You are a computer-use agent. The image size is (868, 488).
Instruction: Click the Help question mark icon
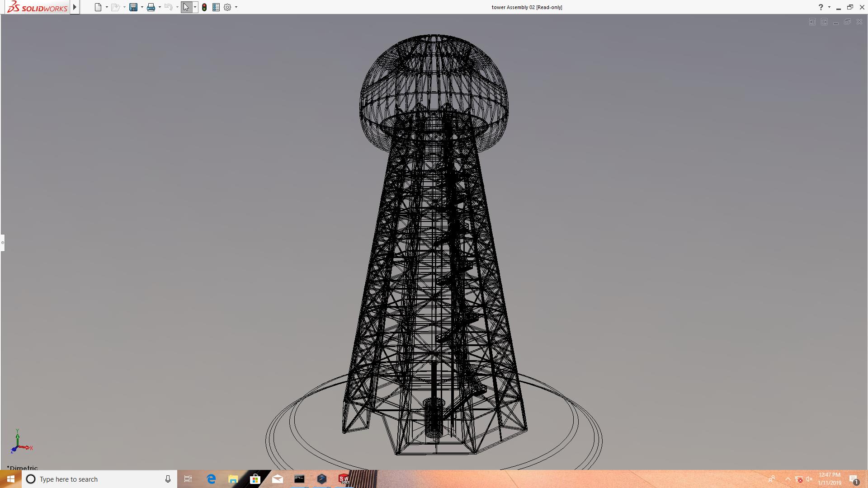(821, 7)
